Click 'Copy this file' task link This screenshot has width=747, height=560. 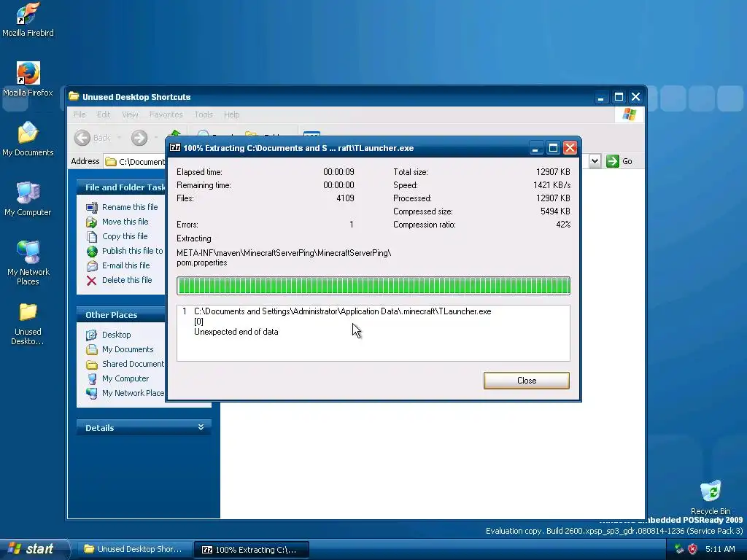(125, 236)
